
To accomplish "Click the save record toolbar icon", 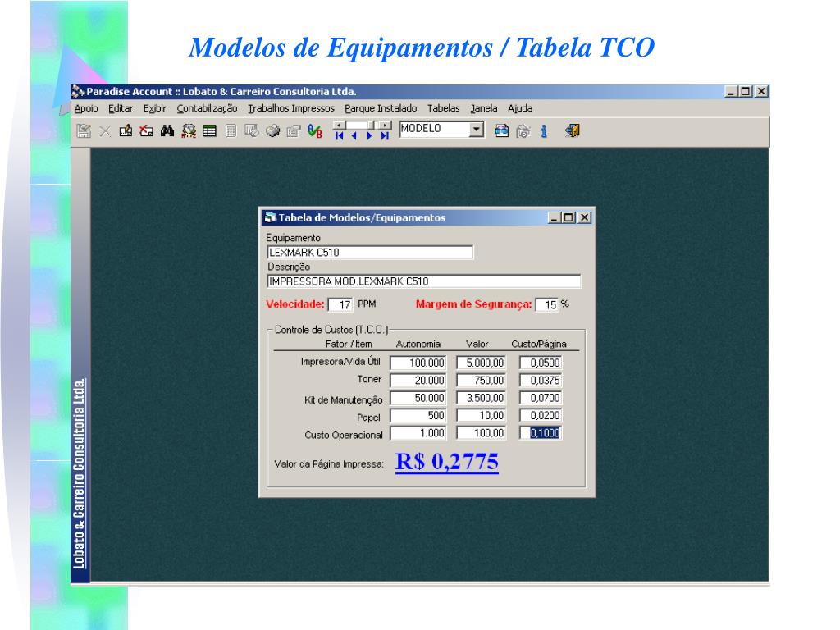I will [x=84, y=130].
